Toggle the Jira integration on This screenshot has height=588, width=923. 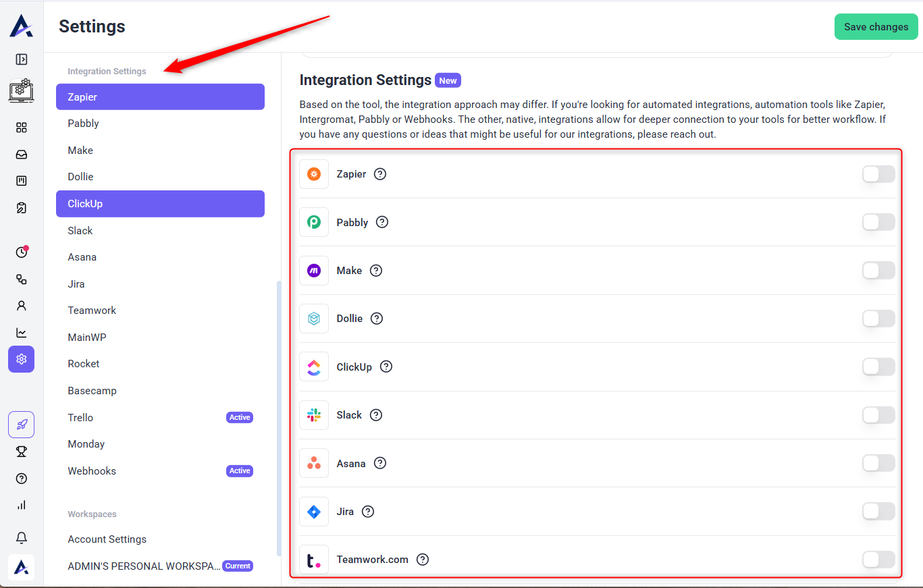tap(878, 512)
